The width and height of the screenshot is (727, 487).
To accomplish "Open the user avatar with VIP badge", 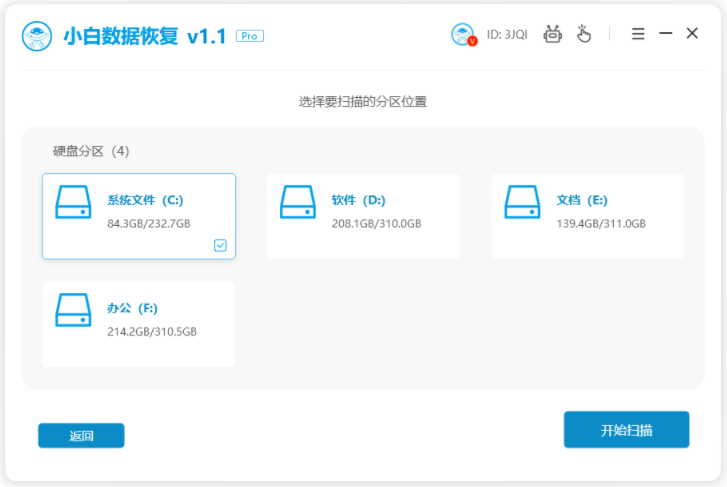I will pyautogui.click(x=463, y=35).
